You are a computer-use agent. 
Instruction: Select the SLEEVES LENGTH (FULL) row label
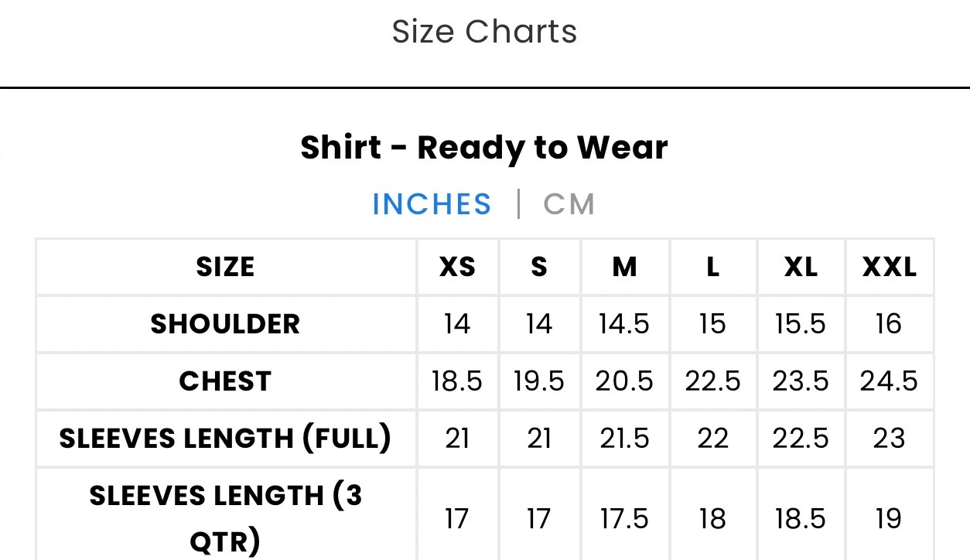[225, 439]
